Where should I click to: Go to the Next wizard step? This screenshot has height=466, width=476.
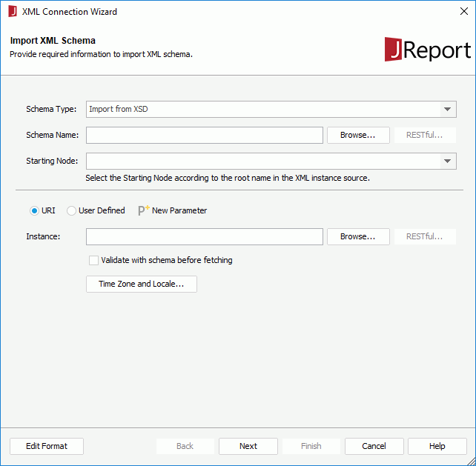coord(248,446)
